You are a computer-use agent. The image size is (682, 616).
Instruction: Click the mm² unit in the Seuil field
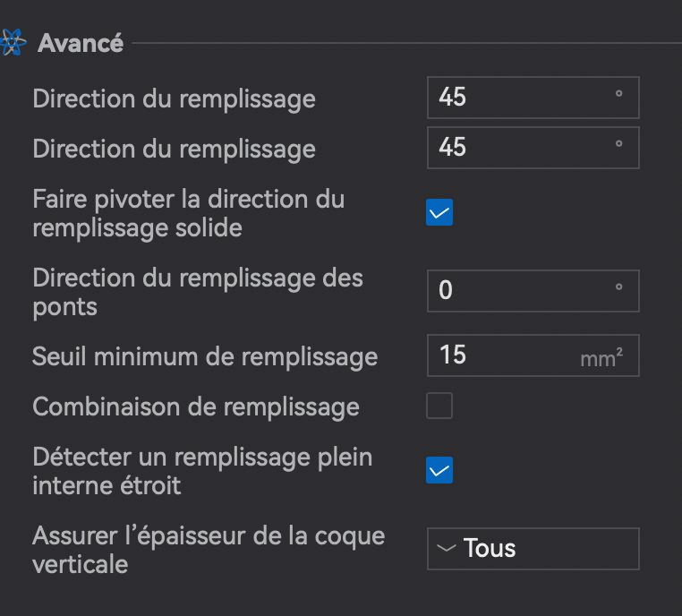coord(601,358)
